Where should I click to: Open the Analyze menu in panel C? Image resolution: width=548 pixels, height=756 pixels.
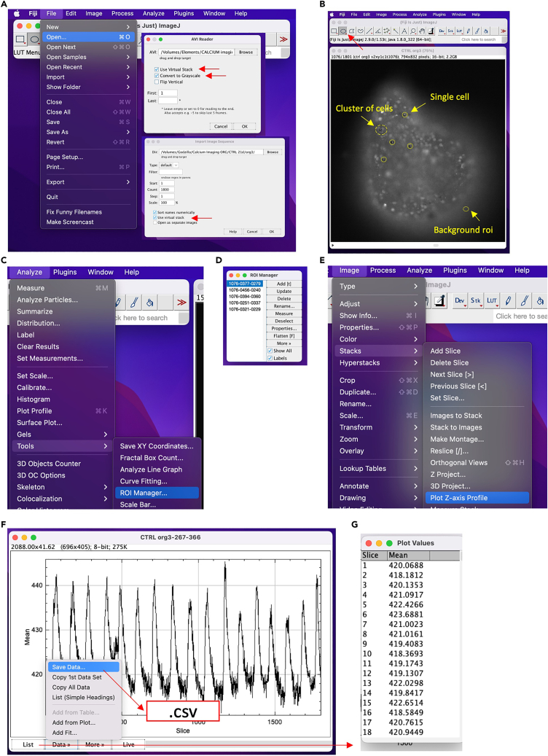tap(29, 273)
